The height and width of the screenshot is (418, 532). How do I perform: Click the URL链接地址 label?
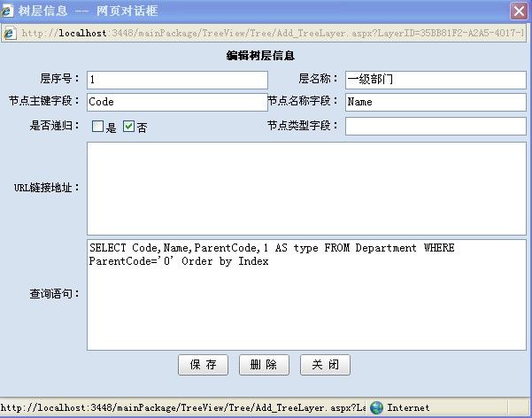47,188
